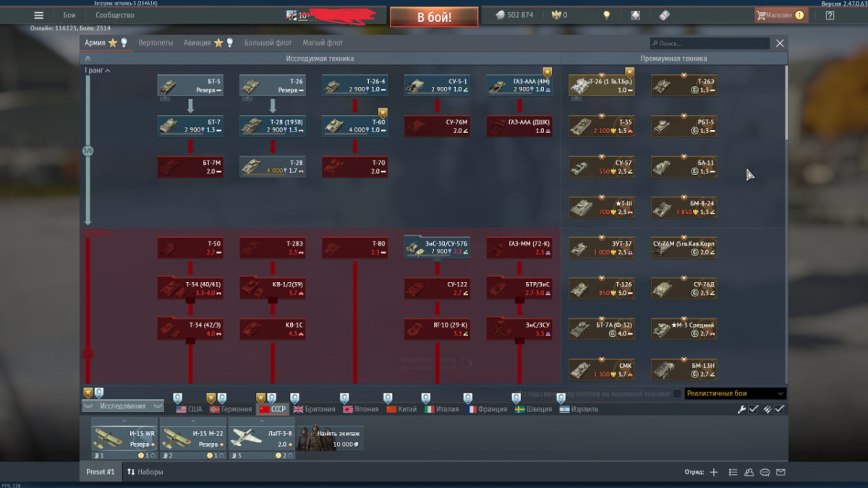Click the Наборы button

click(145, 472)
